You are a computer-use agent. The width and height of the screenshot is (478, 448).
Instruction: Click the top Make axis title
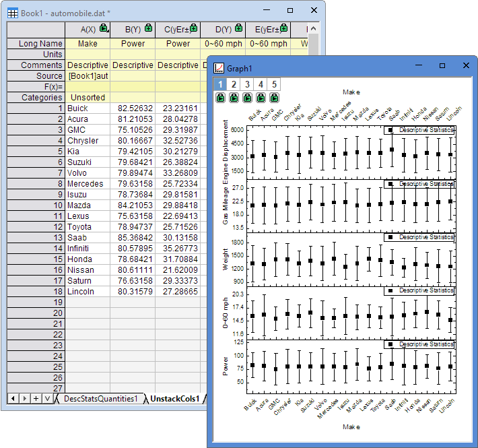[351, 92]
